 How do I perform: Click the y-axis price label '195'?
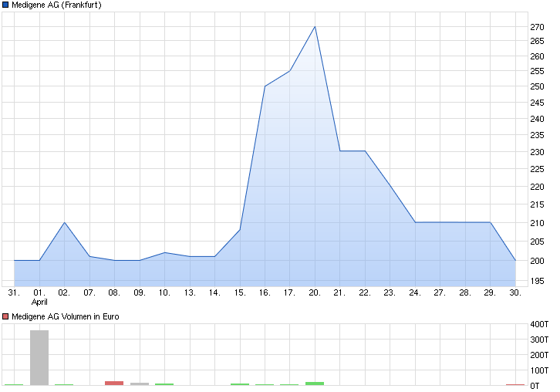(x=537, y=281)
